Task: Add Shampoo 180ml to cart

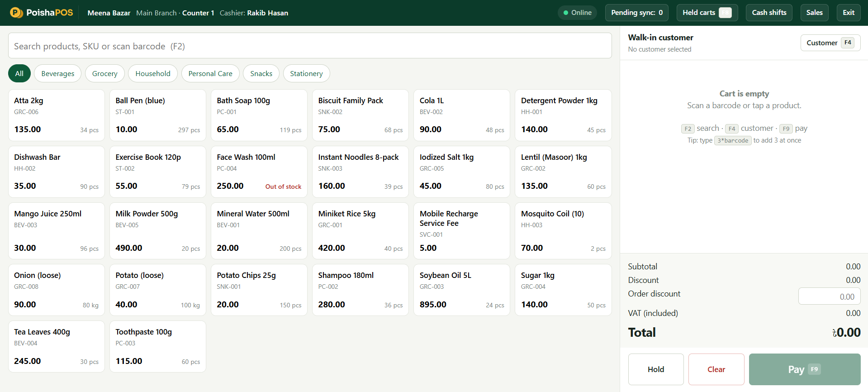Action: [360, 290]
